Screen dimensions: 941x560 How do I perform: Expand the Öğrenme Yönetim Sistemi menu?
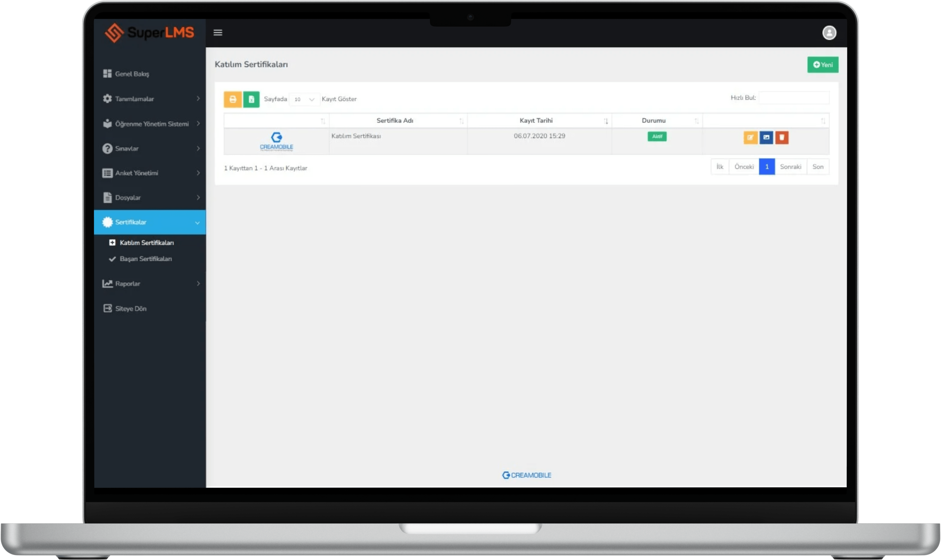point(150,123)
